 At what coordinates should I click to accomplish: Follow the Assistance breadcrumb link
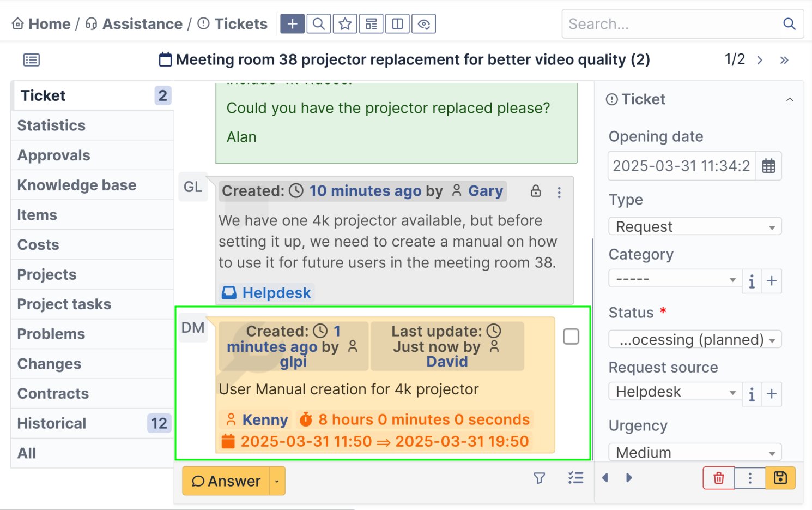click(x=142, y=24)
